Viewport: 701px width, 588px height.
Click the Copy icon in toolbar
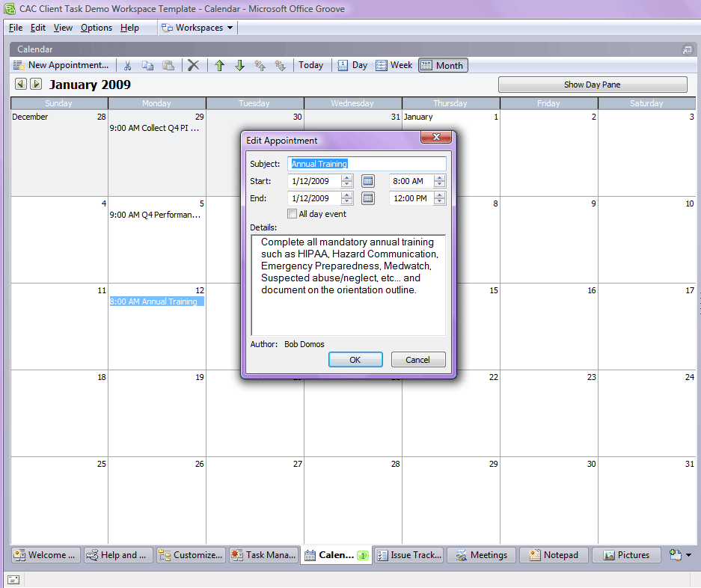click(x=147, y=65)
